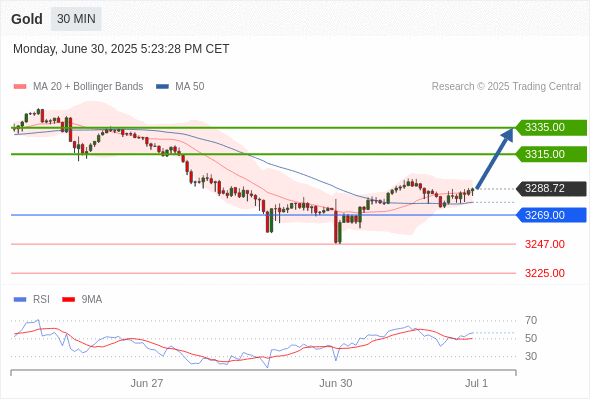Click the RSI 70 level label

(531, 321)
